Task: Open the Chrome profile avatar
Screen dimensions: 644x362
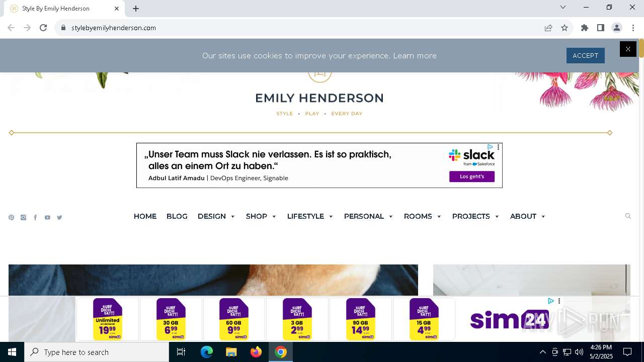Action: [617, 28]
